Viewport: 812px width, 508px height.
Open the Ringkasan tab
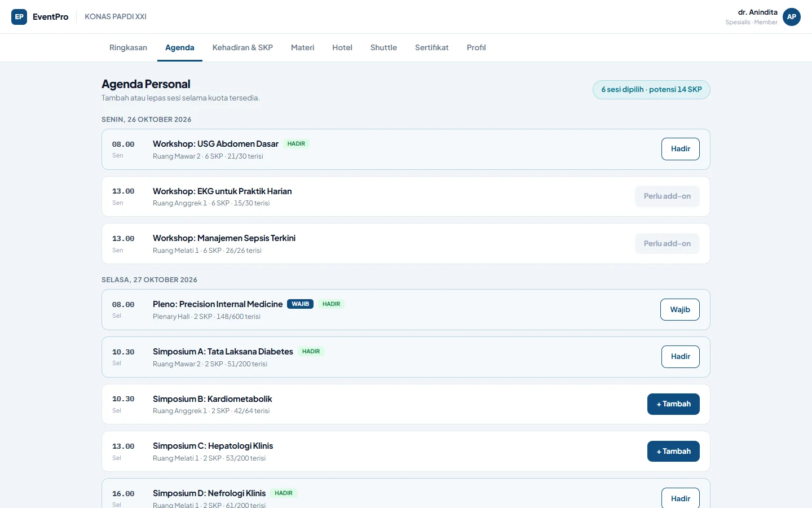128,47
